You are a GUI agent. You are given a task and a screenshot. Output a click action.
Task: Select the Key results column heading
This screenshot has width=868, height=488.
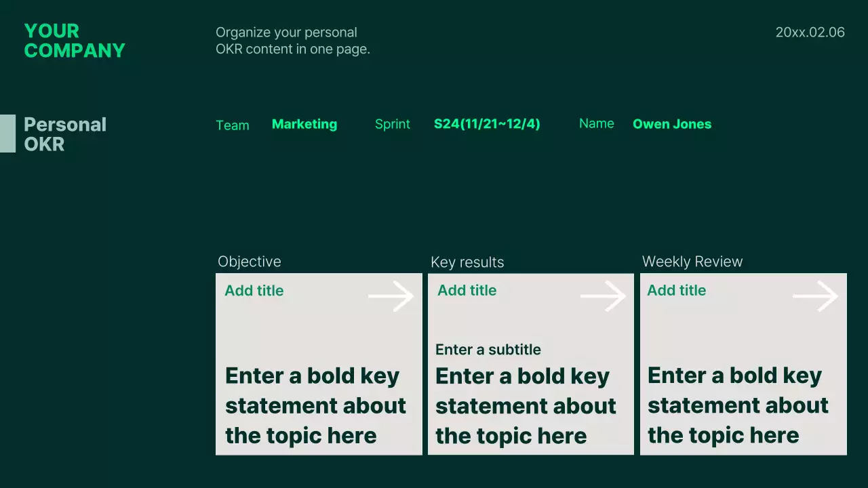point(467,262)
